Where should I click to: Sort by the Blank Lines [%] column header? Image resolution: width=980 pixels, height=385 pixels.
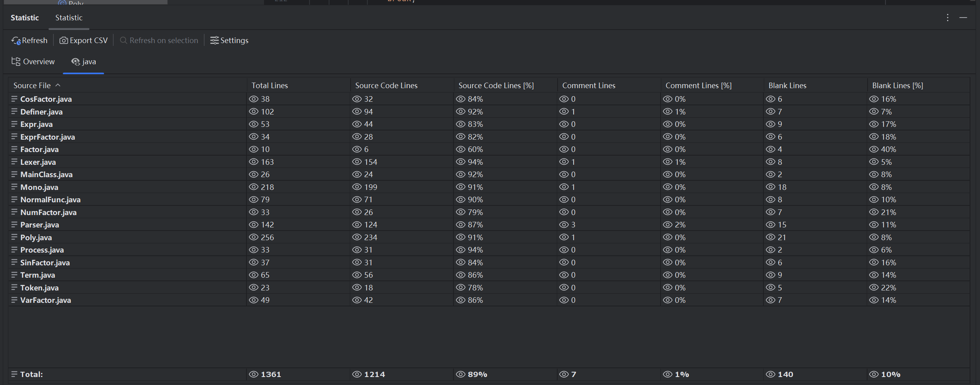pyautogui.click(x=897, y=85)
